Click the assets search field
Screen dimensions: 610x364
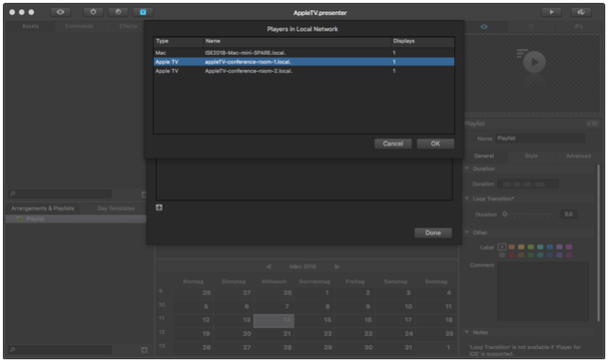[x=60, y=194]
